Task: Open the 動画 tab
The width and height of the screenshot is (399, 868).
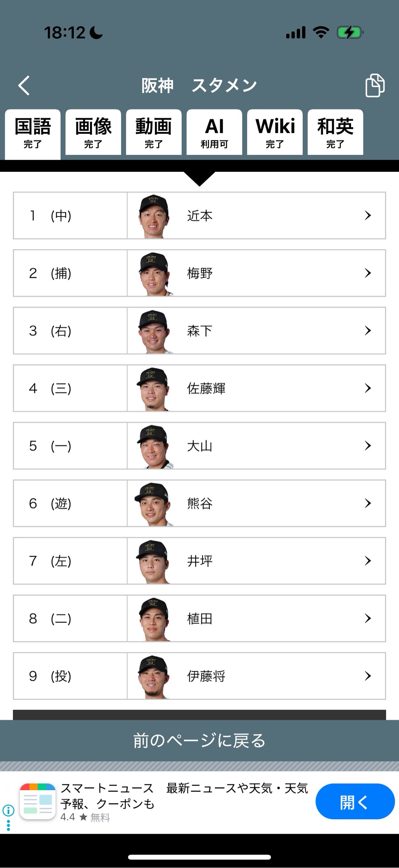Action: click(x=154, y=132)
